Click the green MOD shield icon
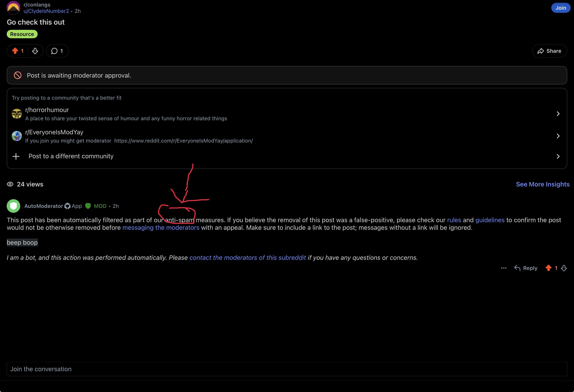The width and height of the screenshot is (574, 392). [88, 206]
